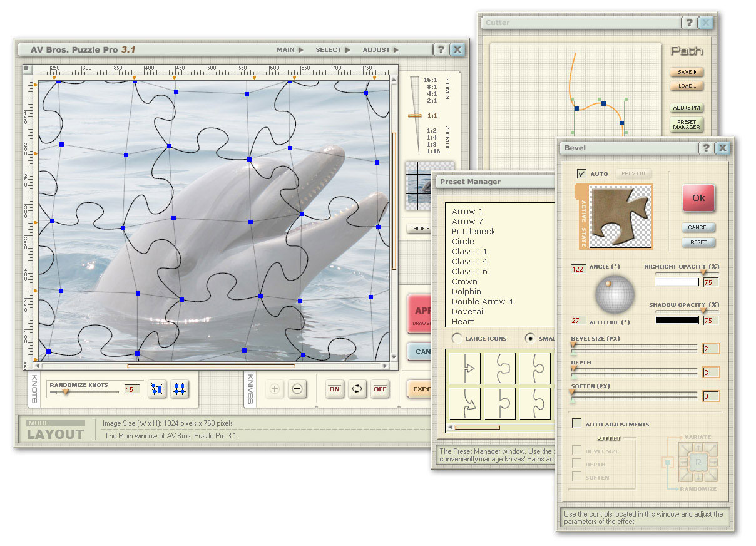756x546 pixels.
Task: Confirm bevel settings with the Ok button
Action: (x=698, y=198)
